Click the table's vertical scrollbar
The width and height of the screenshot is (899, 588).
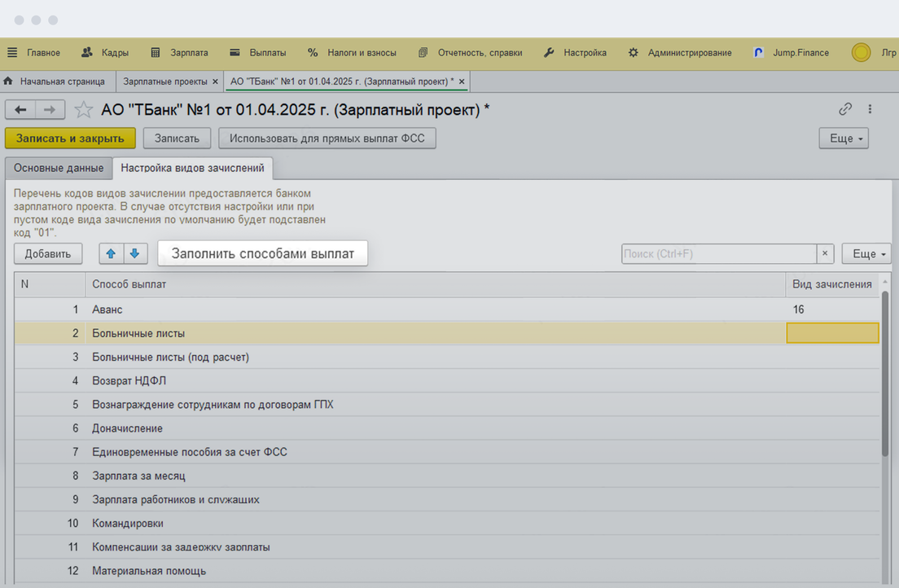coord(884,373)
